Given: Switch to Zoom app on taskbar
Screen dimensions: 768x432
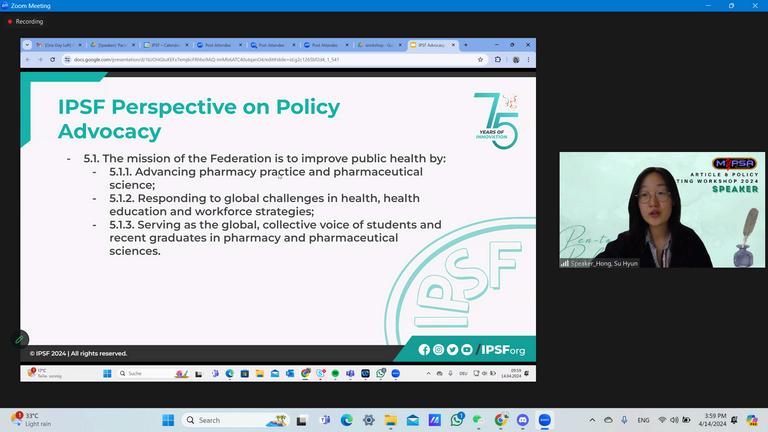Looking at the screenshot, I should pyautogui.click(x=545, y=420).
